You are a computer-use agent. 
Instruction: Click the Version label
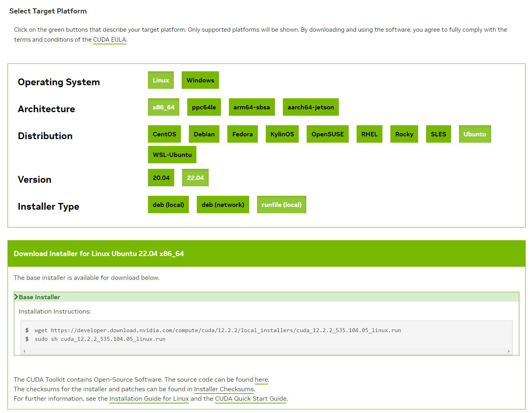click(35, 180)
